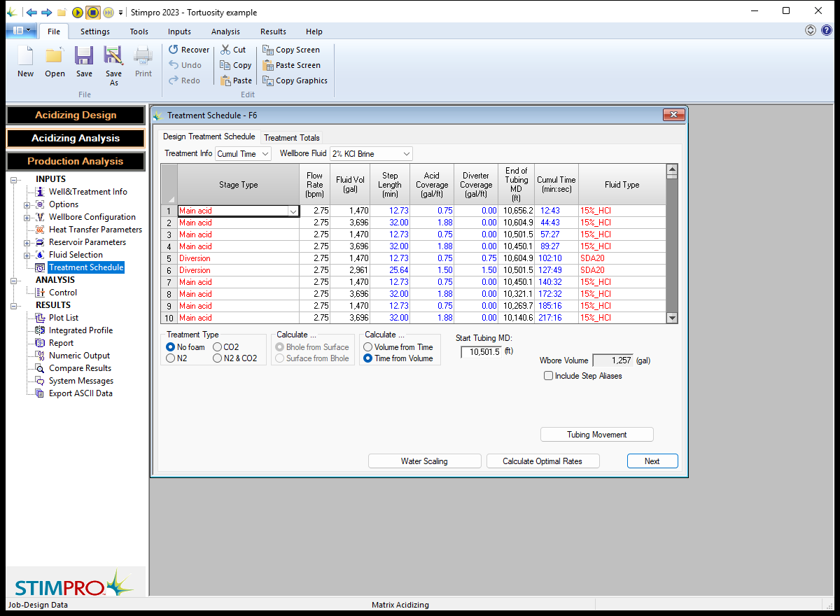Click the forward arrow in quick access toolbar
This screenshot has height=616, width=840.
[x=46, y=13]
